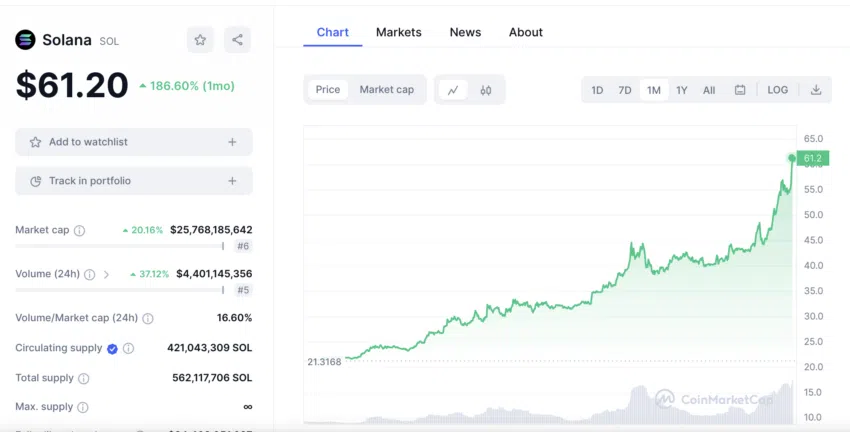The image size is (850, 432).
Task: Switch to candlestick chart icon
Action: pyautogui.click(x=486, y=90)
